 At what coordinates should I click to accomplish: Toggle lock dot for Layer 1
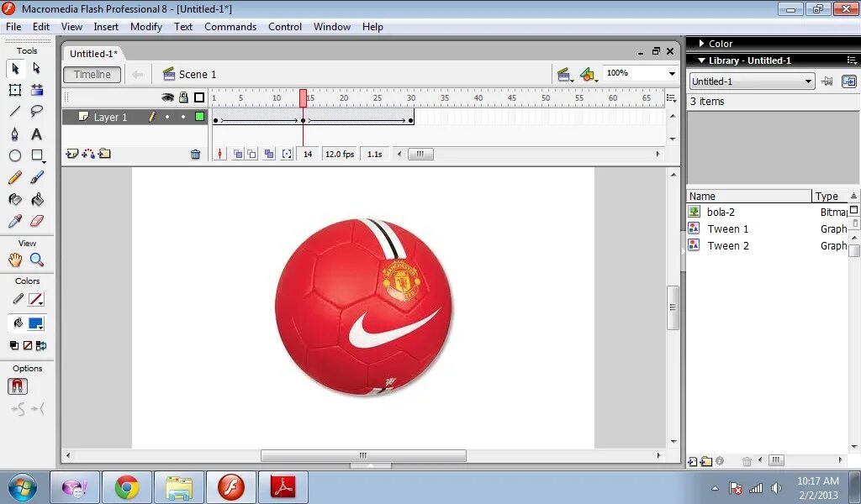coord(183,117)
